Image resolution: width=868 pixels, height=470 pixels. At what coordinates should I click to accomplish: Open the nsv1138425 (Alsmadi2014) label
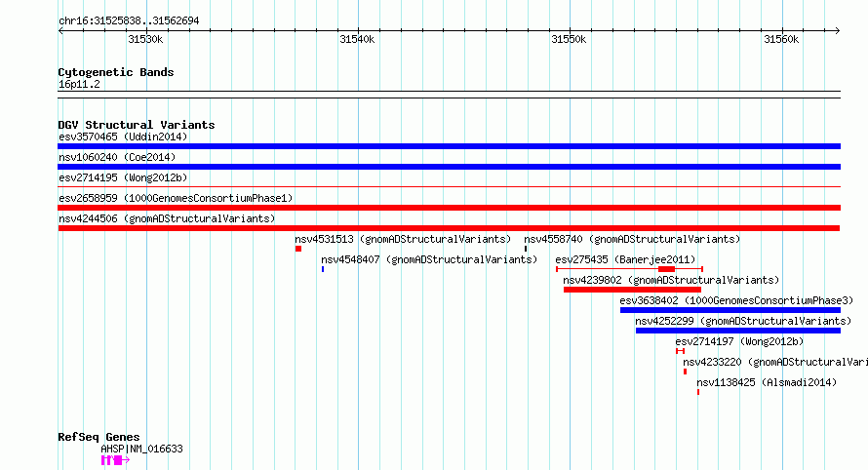coord(767,382)
